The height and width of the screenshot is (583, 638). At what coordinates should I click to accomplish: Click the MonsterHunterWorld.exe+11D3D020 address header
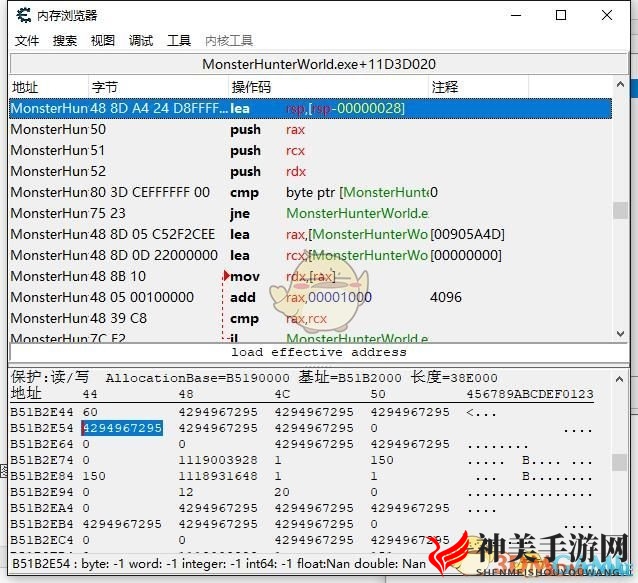[319, 64]
